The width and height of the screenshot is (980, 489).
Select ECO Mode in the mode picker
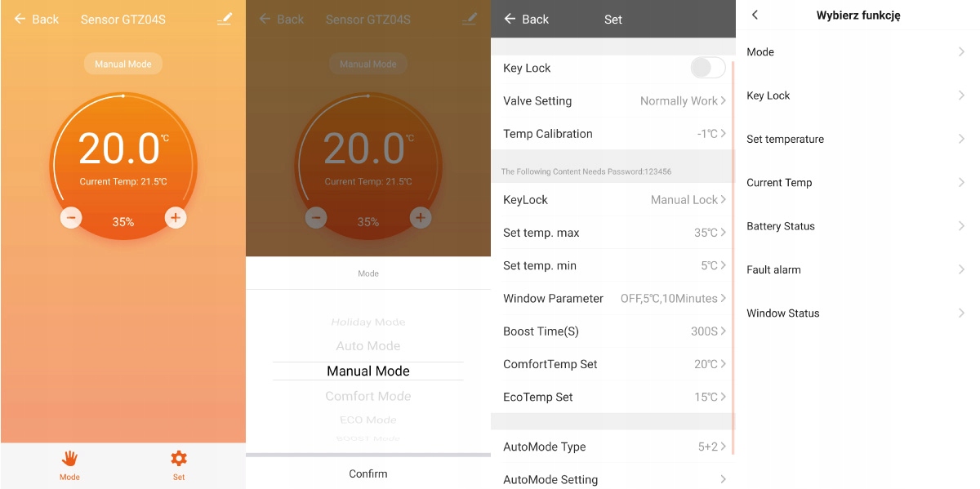click(x=368, y=420)
